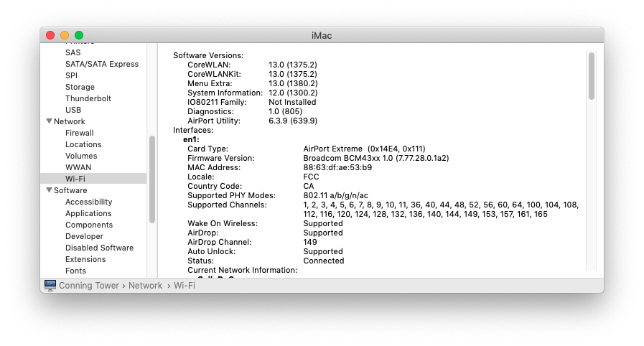Open Fonts under Software
Viewport: 644px width, 346px height.
[75, 271]
